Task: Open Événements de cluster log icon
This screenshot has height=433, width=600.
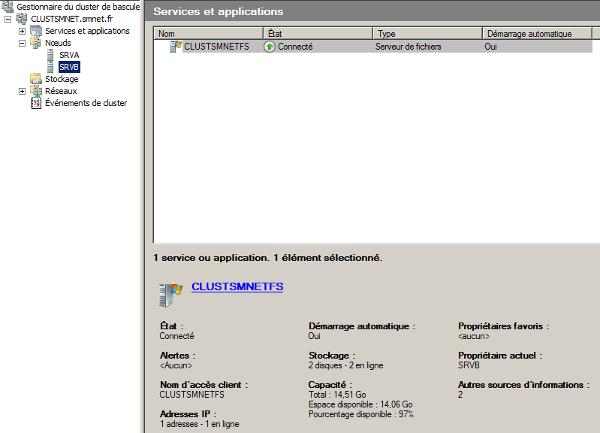Action: [x=37, y=103]
